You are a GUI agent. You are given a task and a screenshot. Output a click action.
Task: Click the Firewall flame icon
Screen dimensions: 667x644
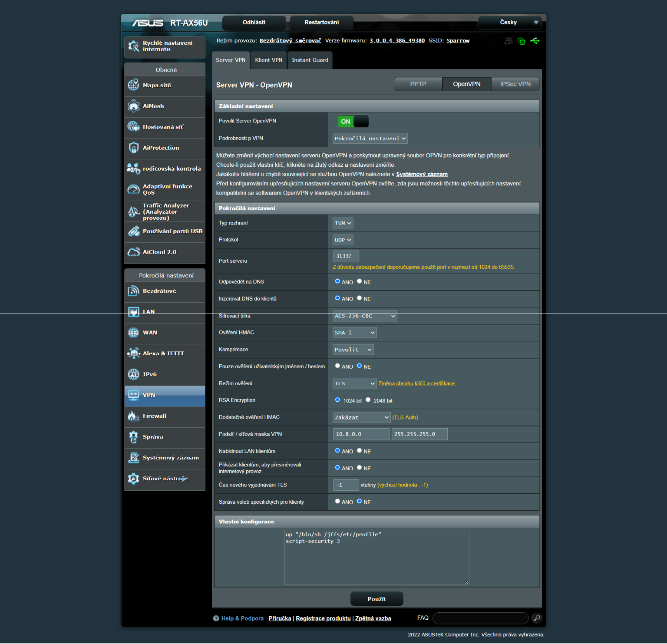click(133, 416)
